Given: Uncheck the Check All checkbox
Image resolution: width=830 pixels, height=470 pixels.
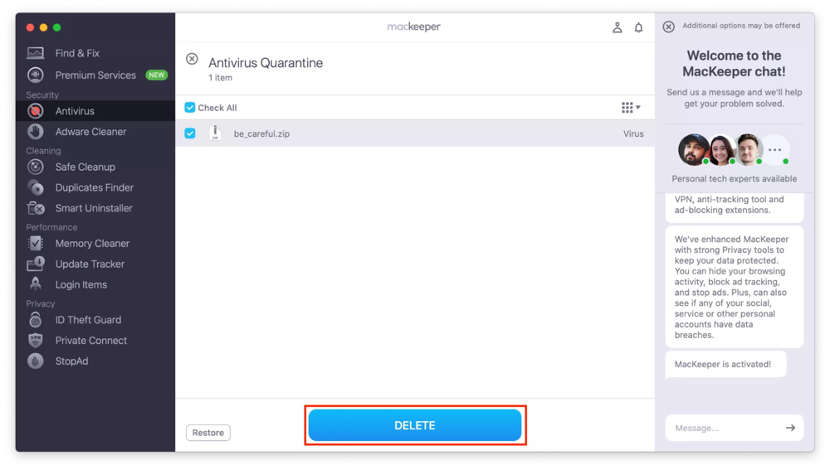Looking at the screenshot, I should tap(190, 107).
